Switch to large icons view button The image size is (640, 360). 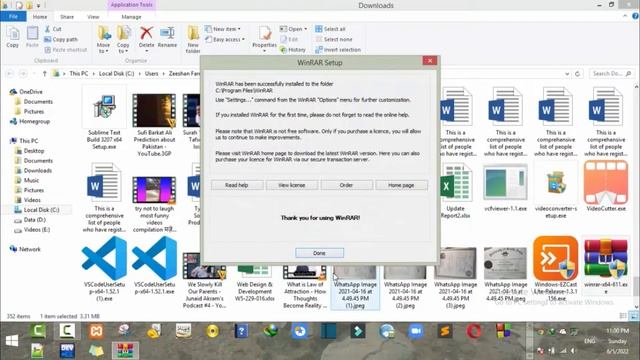[x=633, y=316]
